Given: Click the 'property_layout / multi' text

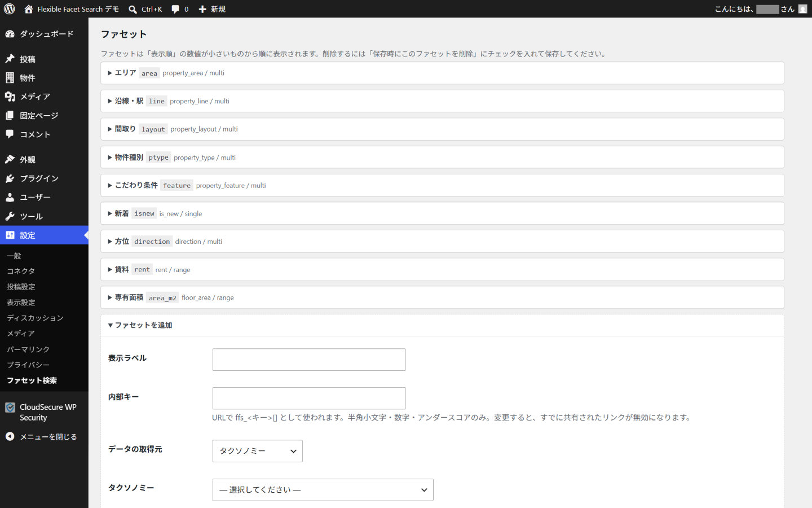Looking at the screenshot, I should click(x=204, y=129).
